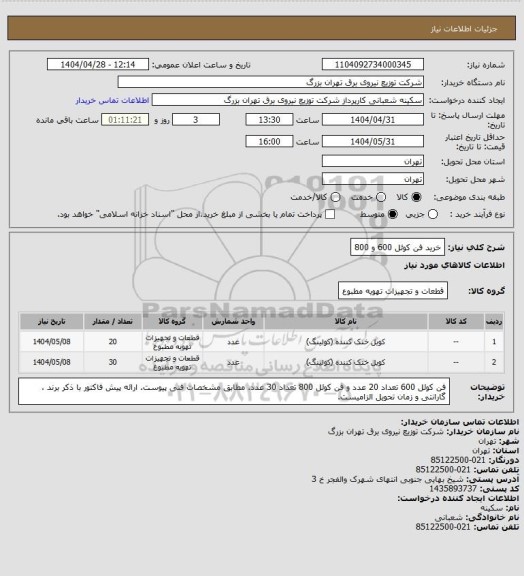Click the تاریخ نیاز column header
The width and height of the screenshot is (524, 576).
click(x=51, y=321)
